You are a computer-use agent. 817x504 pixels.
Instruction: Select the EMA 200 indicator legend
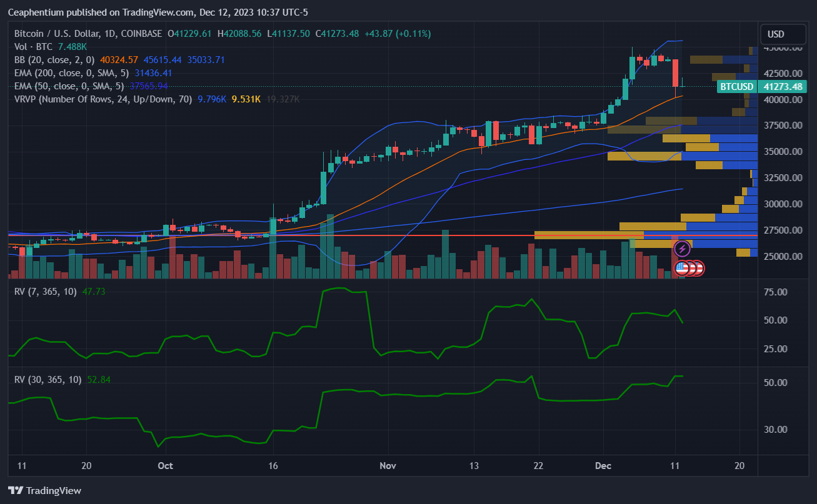pos(72,73)
